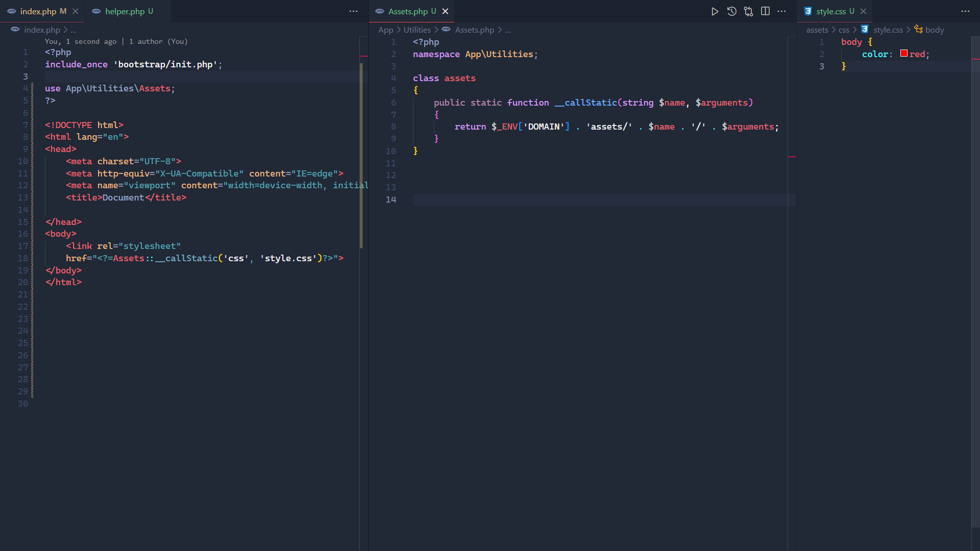Select the Assets.php tab
The image size is (980, 551).
click(411, 11)
